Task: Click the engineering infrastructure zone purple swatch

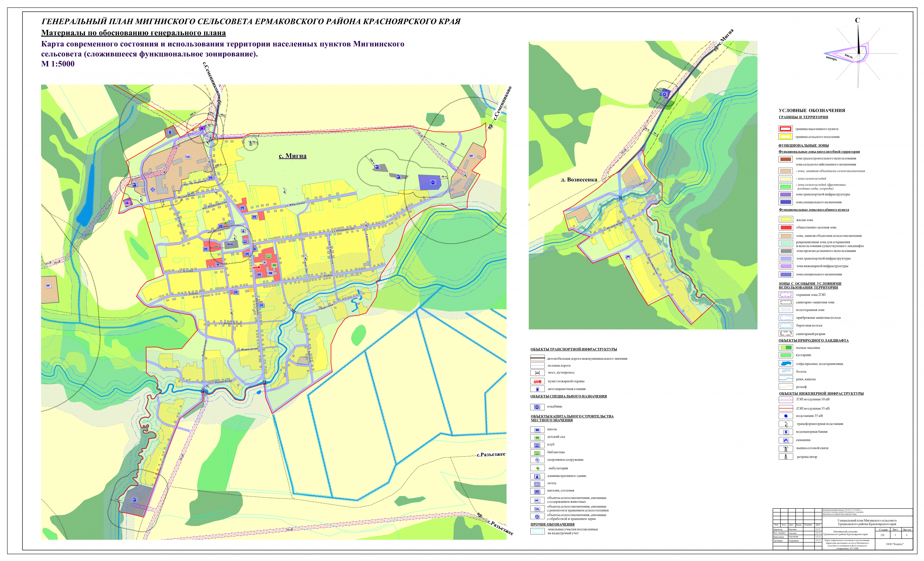Action: click(x=786, y=267)
